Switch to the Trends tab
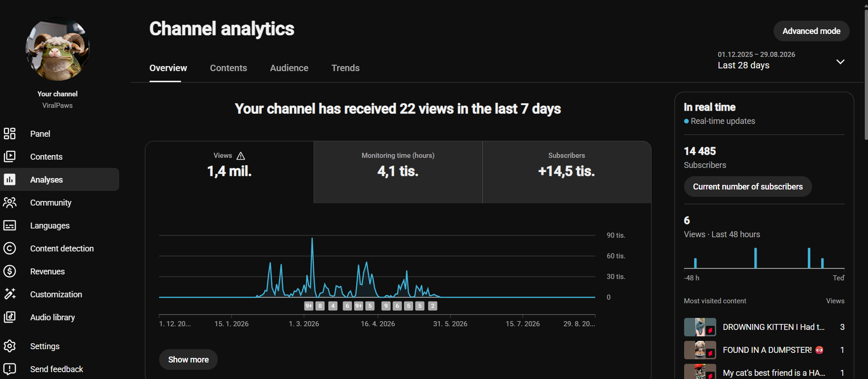Screen dimensions: 868x379 (346, 68)
